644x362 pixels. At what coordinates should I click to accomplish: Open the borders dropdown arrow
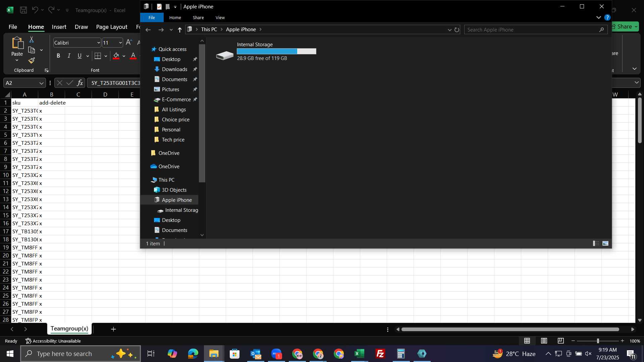tap(106, 56)
